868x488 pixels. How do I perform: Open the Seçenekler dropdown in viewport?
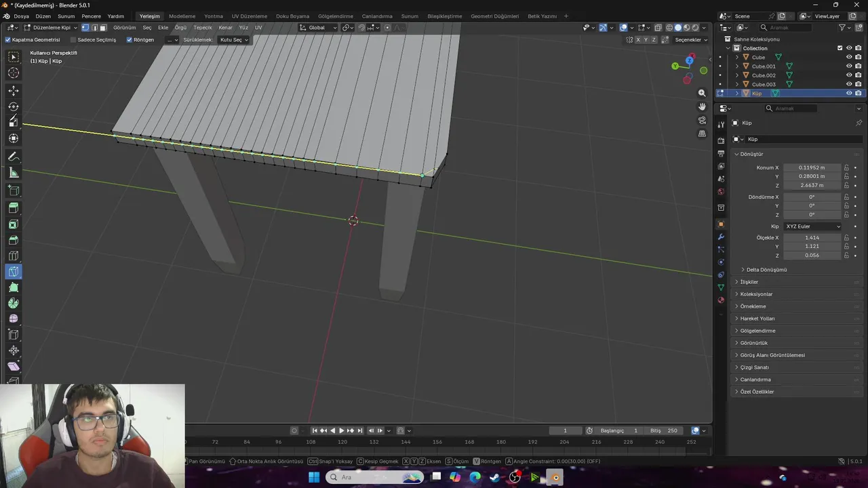690,40
